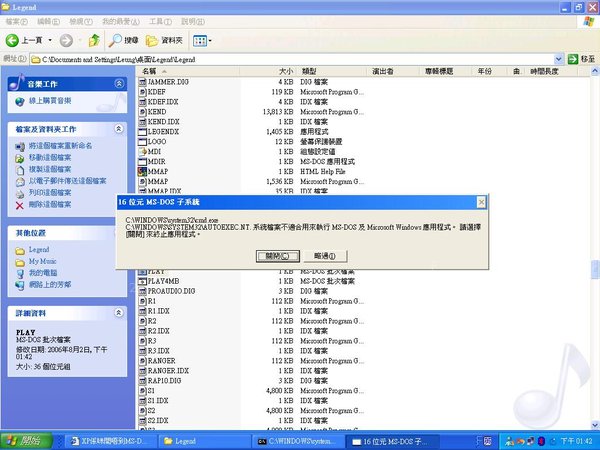The width and height of the screenshot is (600, 450).
Task: Click the Back arrow toolbar icon
Action: pyautogui.click(x=12, y=40)
